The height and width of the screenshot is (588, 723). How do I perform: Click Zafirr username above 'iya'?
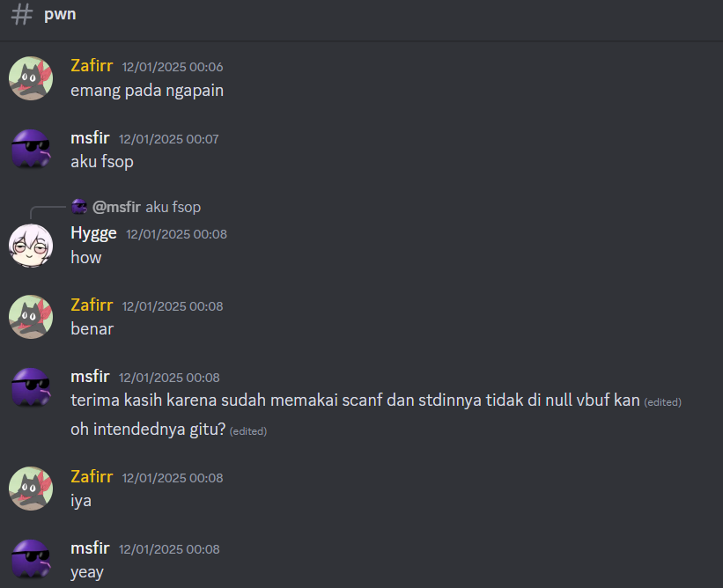pyautogui.click(x=92, y=476)
